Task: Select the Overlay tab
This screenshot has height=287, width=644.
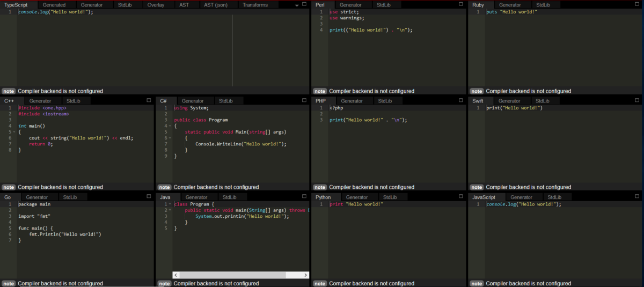Action: click(x=156, y=5)
